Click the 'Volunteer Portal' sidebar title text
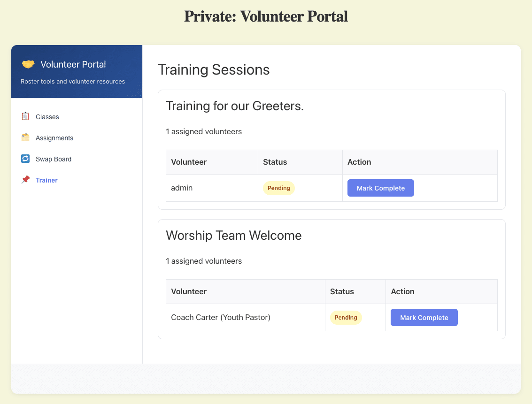Screen dimensions: 532x404 pyautogui.click(x=73, y=64)
